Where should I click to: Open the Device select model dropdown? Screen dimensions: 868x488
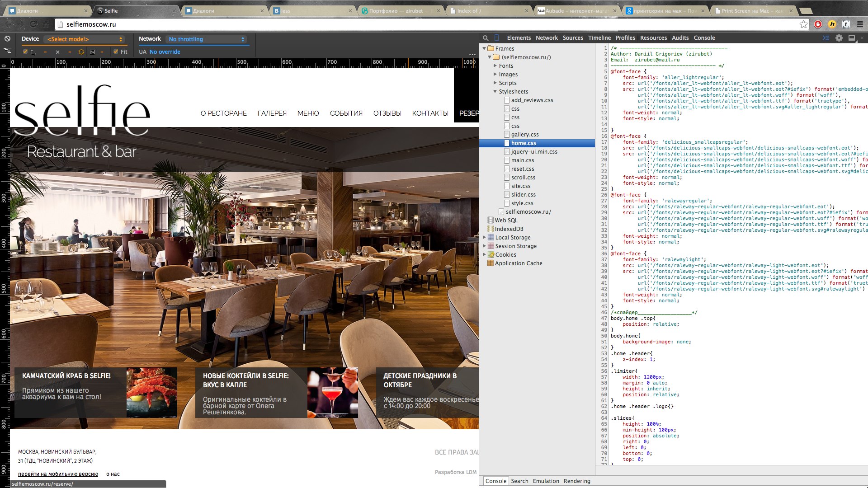pos(84,39)
